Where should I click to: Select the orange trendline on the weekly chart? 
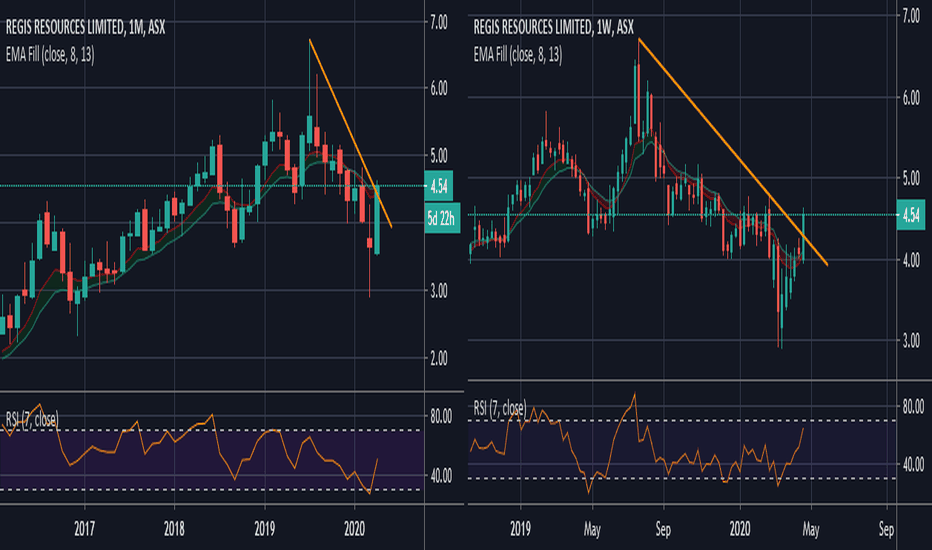click(732, 152)
